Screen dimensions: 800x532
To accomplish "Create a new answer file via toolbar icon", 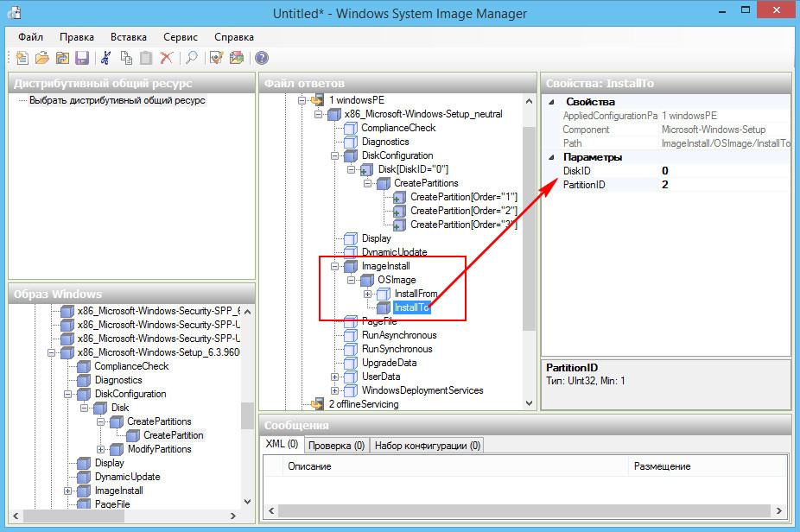I will (22, 58).
